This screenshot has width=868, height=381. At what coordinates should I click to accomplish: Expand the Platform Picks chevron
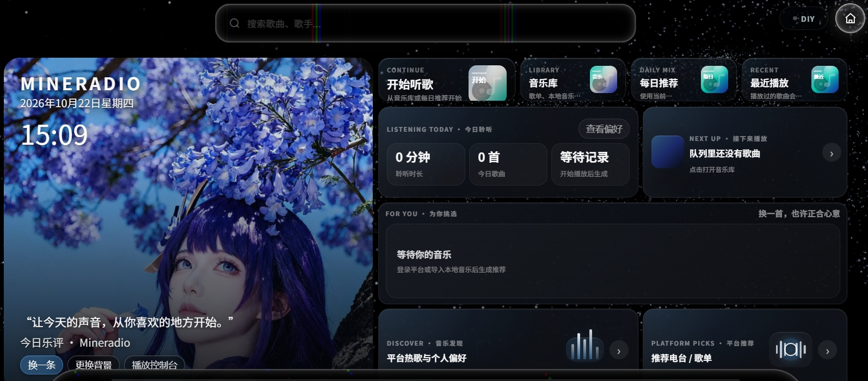(x=828, y=351)
